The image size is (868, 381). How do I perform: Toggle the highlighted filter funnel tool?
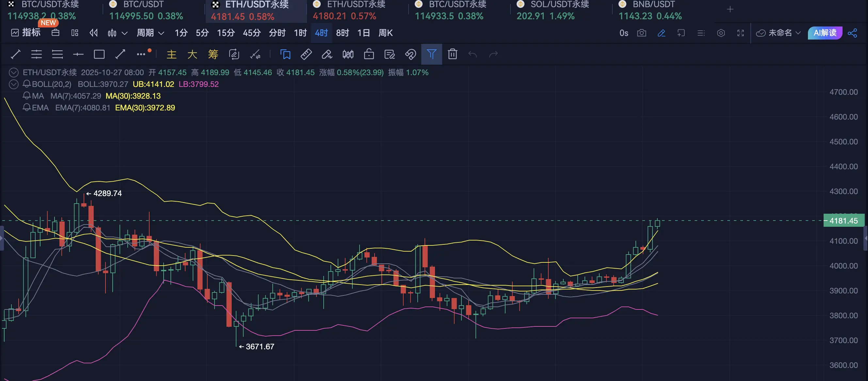431,54
